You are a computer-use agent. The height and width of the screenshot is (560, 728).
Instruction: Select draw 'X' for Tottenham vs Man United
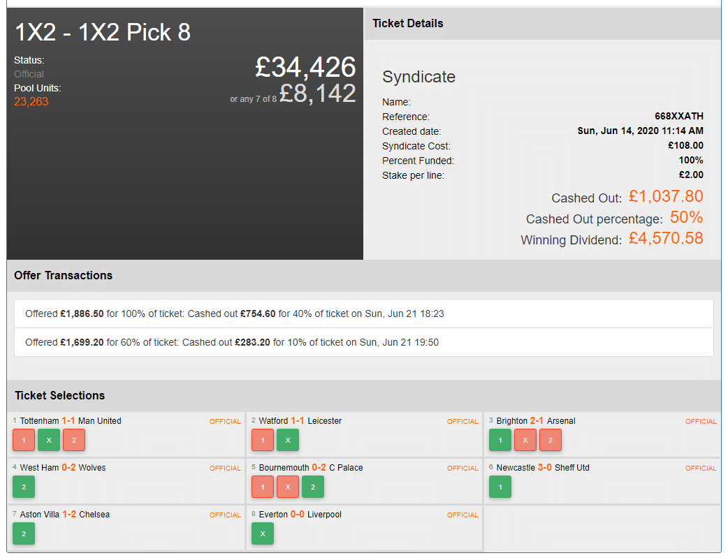coord(49,440)
